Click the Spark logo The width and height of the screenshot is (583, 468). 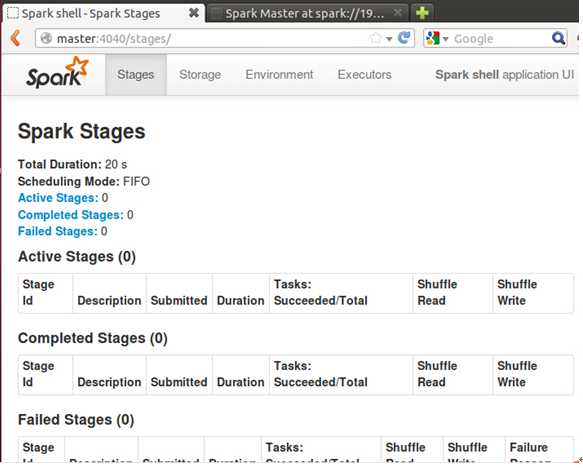coord(57,73)
